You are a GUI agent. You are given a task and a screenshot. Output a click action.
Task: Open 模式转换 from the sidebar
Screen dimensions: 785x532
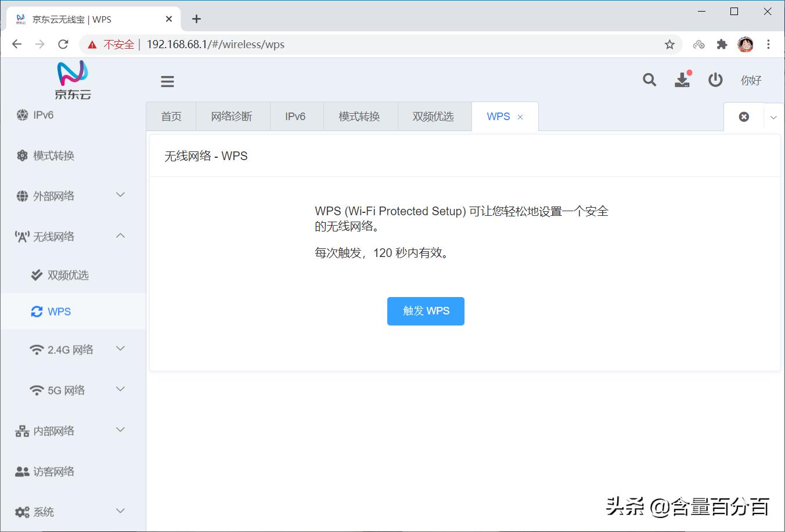coord(53,155)
